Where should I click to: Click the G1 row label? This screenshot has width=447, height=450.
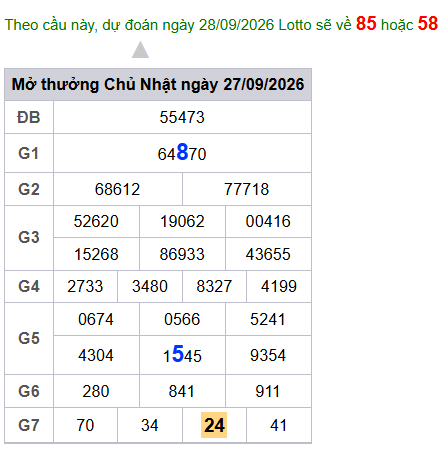pos(29,153)
